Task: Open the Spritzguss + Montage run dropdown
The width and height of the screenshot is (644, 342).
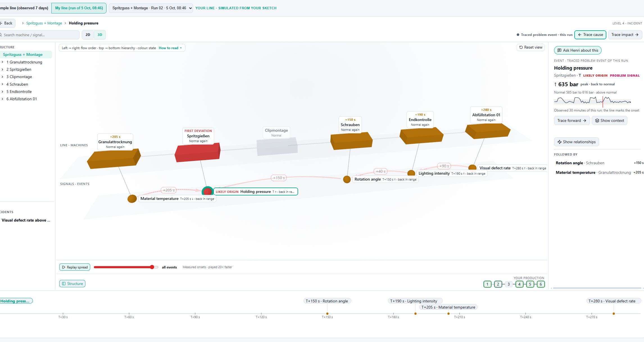Action: [x=151, y=8]
